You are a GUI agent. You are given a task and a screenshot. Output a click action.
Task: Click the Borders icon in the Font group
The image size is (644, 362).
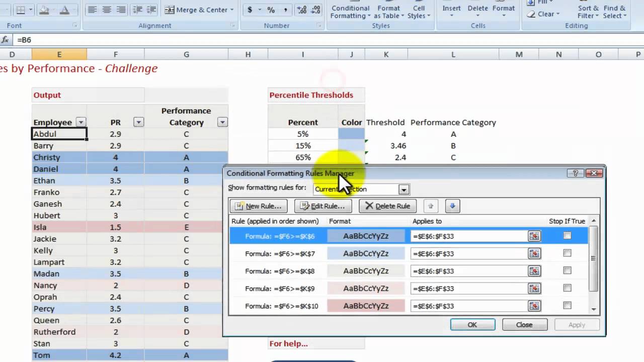pyautogui.click(x=20, y=10)
